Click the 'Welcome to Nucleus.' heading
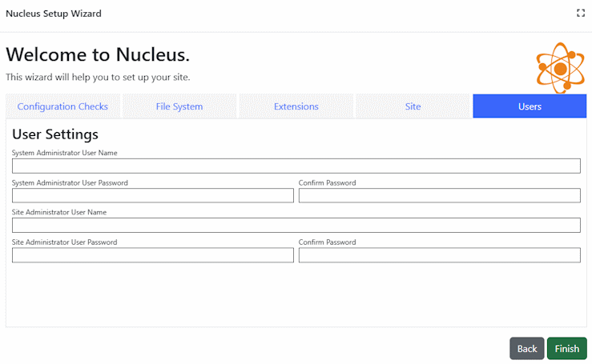592x364 pixels. click(x=98, y=54)
